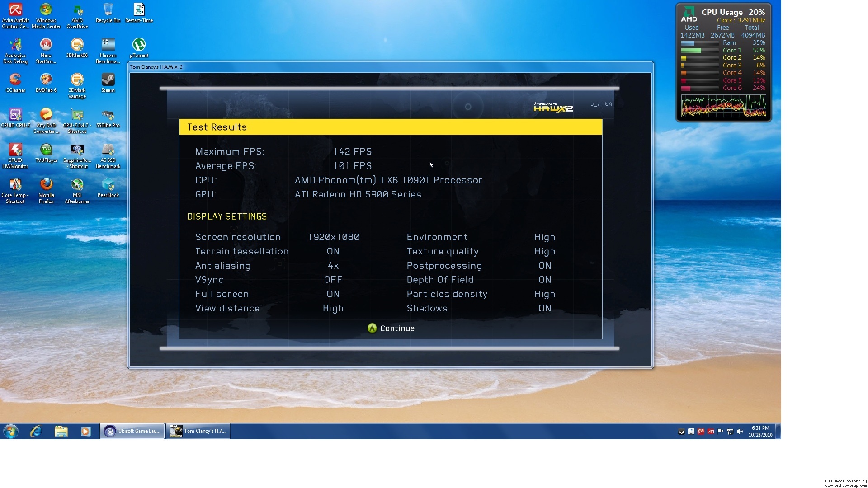Open the Core Temp shortcut
Image resolution: width=868 pixels, height=488 pixels.
pos(15,191)
